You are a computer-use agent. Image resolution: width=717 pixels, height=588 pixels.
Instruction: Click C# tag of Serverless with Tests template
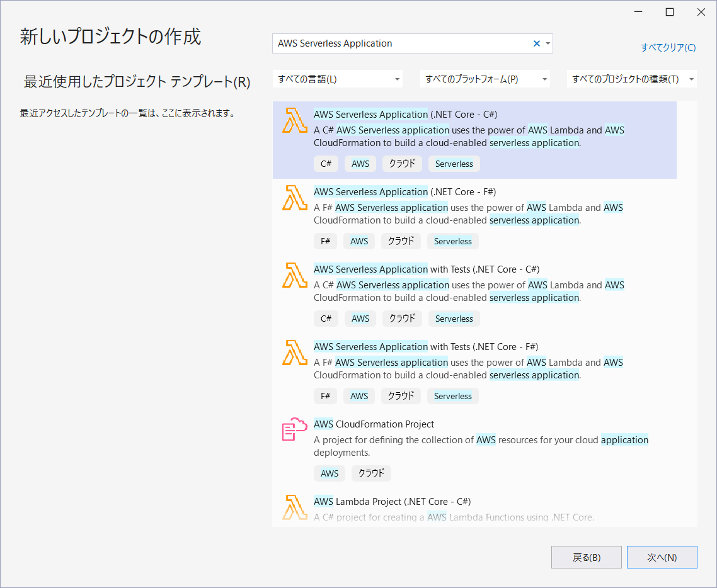pyautogui.click(x=326, y=319)
